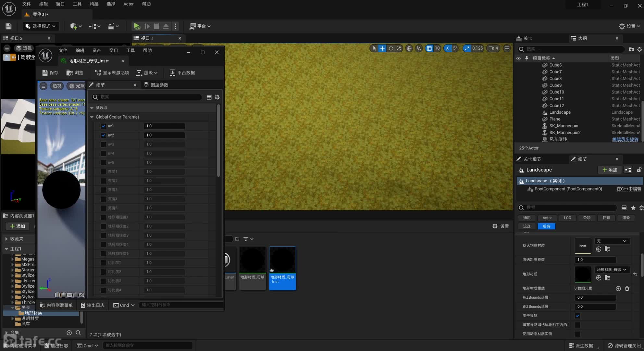Click 平台数据 platform data button

coord(182,73)
